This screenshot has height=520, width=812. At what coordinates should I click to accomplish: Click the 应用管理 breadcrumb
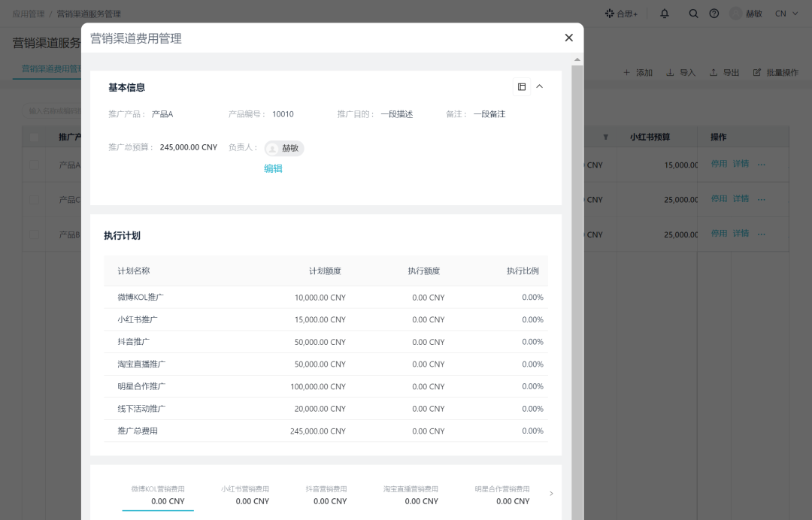click(29, 14)
